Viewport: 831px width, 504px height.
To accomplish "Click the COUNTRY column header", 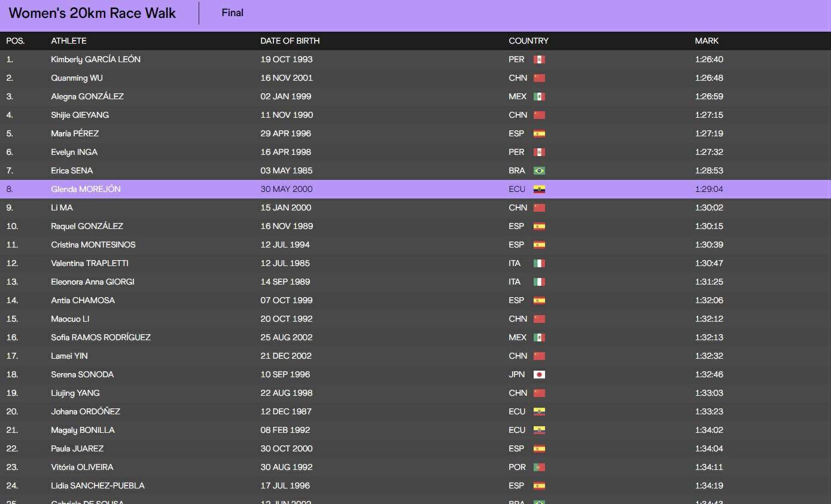I will (528, 41).
